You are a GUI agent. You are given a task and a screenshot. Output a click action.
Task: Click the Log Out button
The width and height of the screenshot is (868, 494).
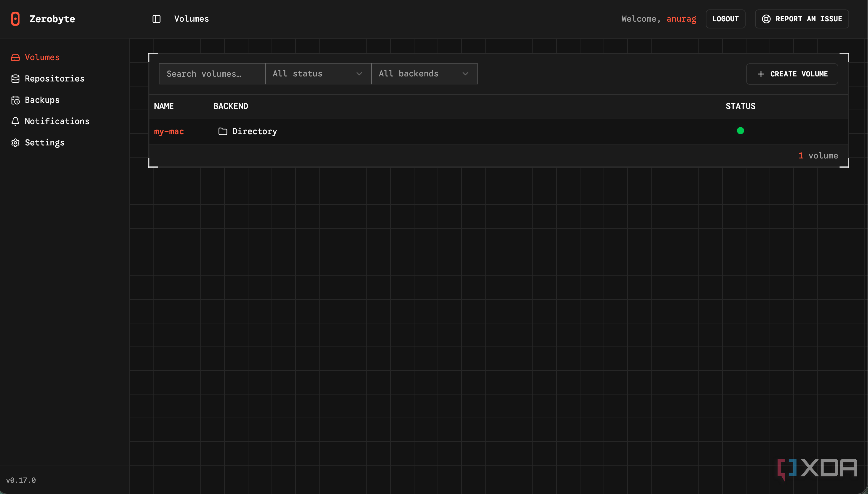point(725,19)
